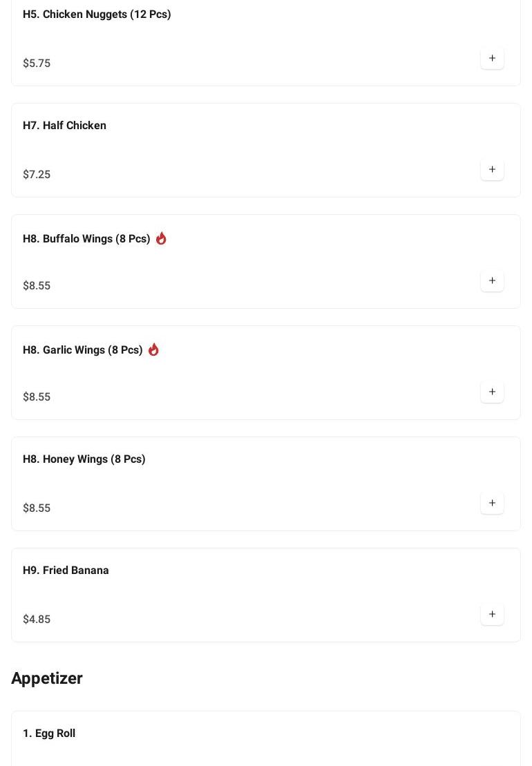Open the H7. Half Chicken item
The image size is (532, 766).
[x=64, y=126]
